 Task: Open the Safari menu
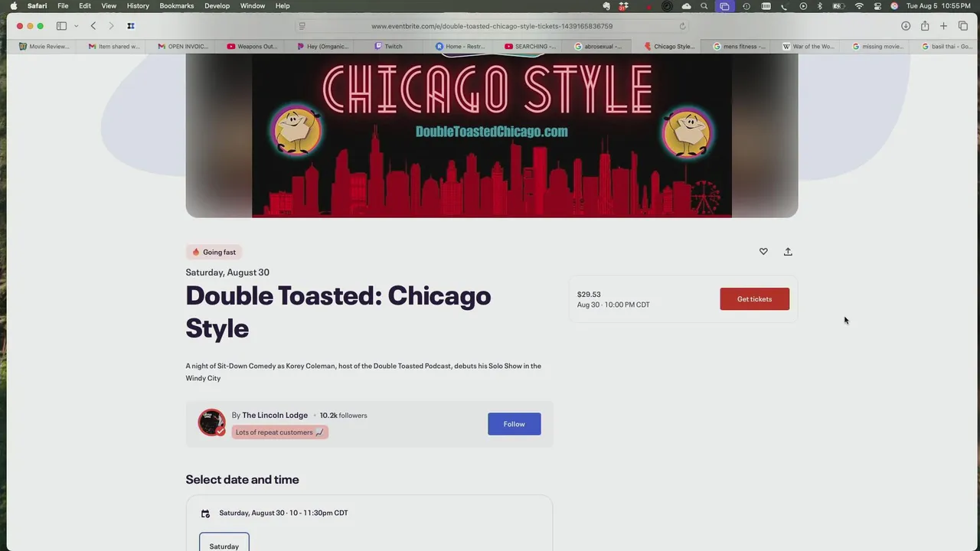[x=37, y=6]
